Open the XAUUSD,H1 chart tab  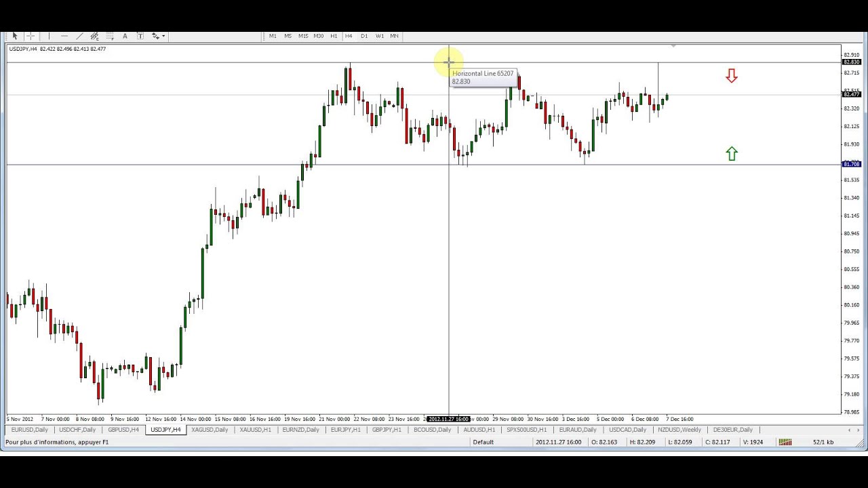(x=255, y=430)
